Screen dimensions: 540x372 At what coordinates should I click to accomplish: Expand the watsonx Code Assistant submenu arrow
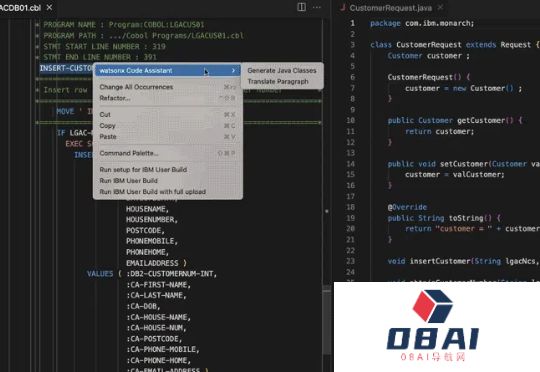pyautogui.click(x=233, y=71)
